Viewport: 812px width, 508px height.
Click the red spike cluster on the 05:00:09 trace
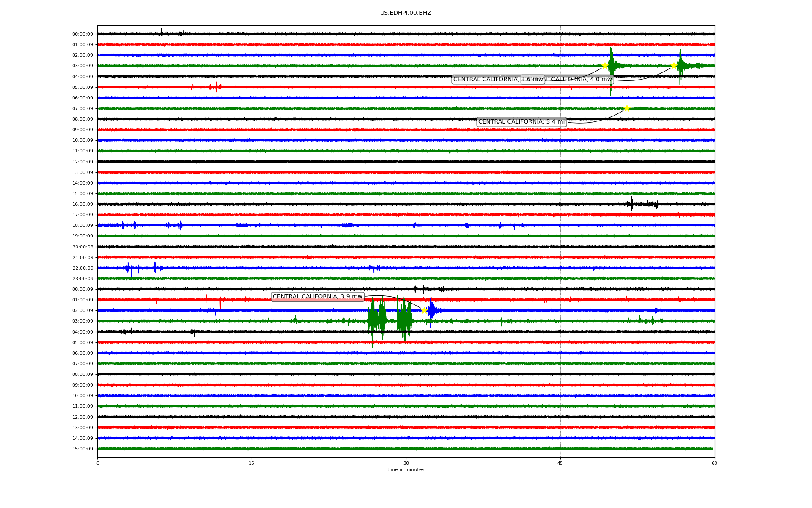click(216, 87)
